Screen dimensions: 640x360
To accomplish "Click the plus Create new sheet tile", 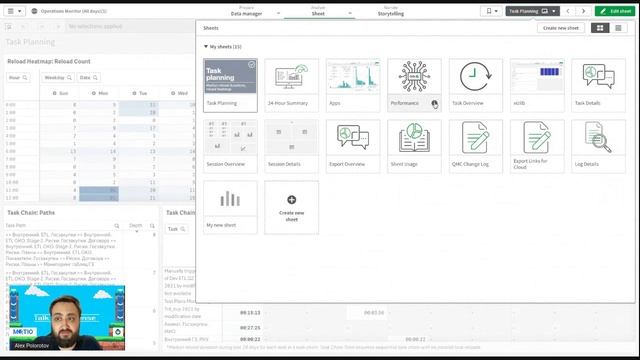I will coord(291,207).
